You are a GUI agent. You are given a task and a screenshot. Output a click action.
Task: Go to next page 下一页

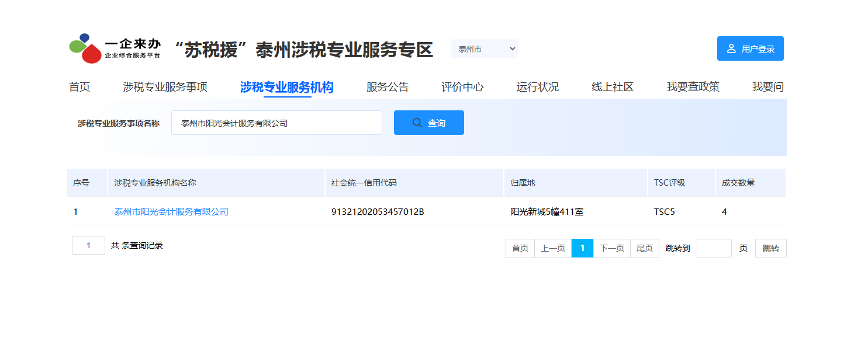pyautogui.click(x=612, y=248)
